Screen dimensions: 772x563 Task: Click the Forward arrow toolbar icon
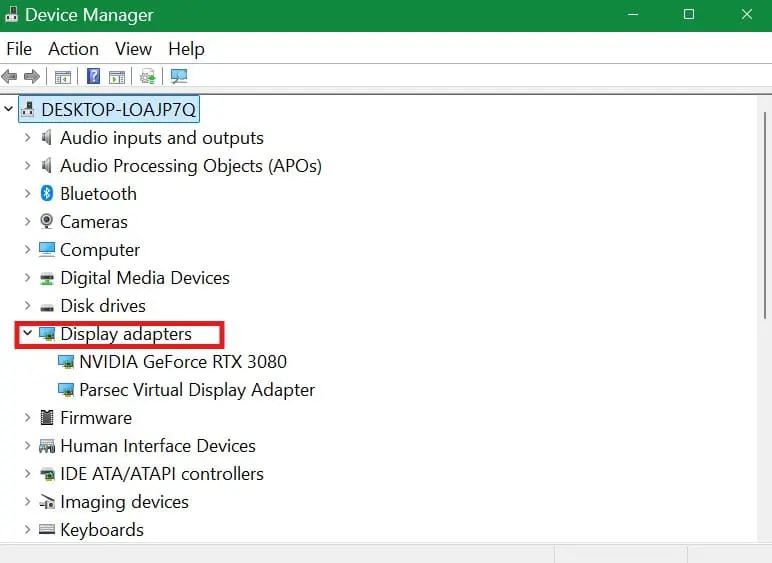point(32,76)
